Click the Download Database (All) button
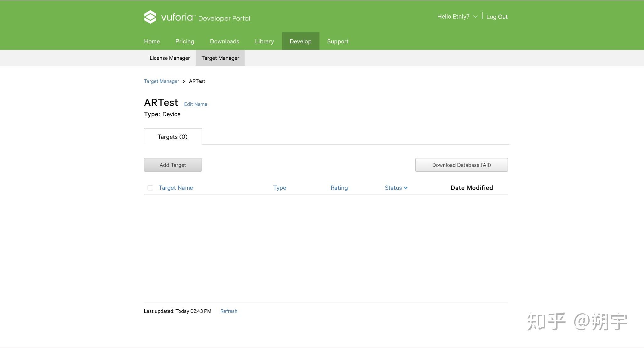Image resolution: width=644 pixels, height=348 pixels. (461, 165)
